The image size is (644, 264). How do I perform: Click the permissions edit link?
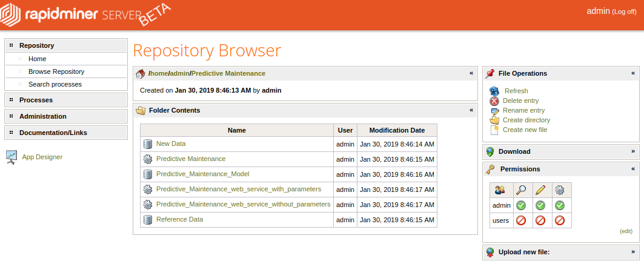pos(626,231)
